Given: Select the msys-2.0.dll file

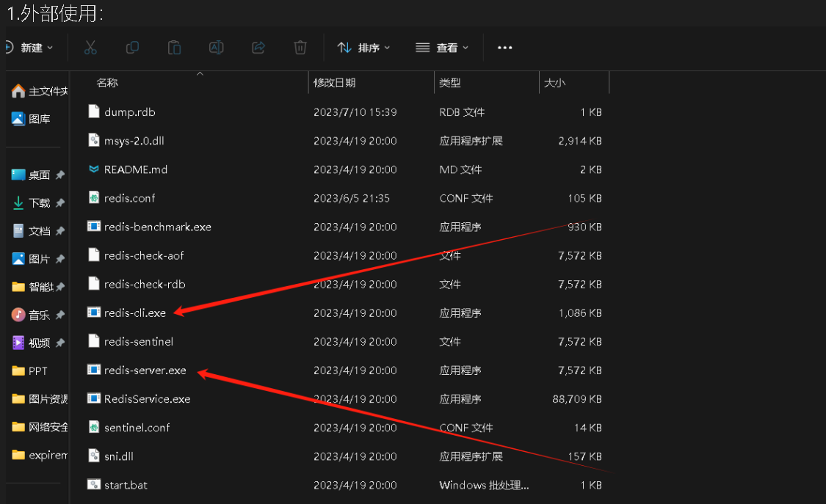Looking at the screenshot, I should [134, 141].
